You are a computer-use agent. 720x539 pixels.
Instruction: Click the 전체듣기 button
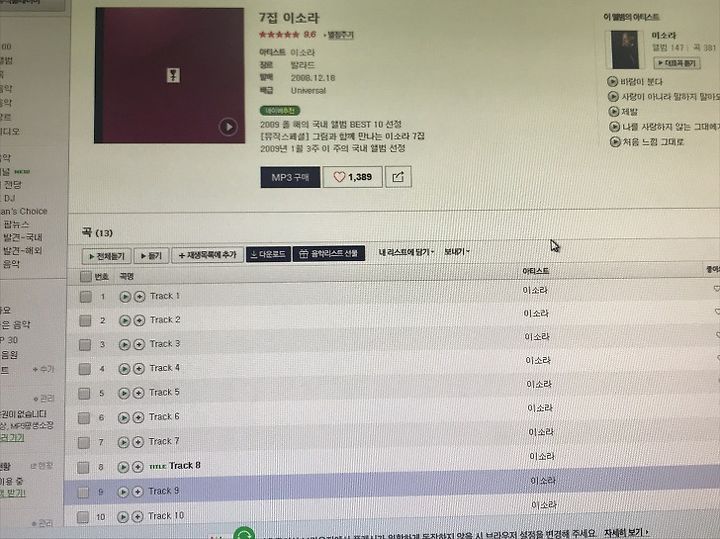click(x=107, y=256)
